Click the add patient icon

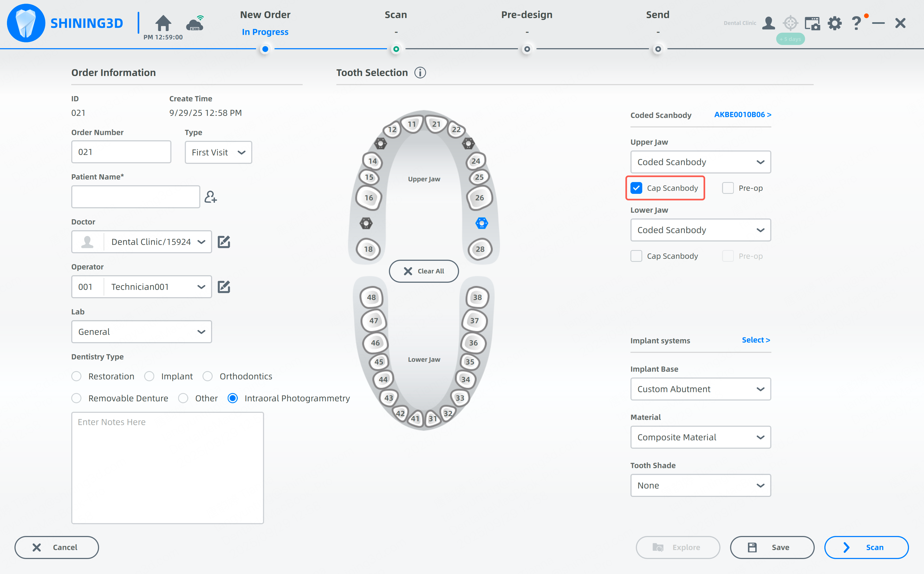pyautogui.click(x=211, y=197)
